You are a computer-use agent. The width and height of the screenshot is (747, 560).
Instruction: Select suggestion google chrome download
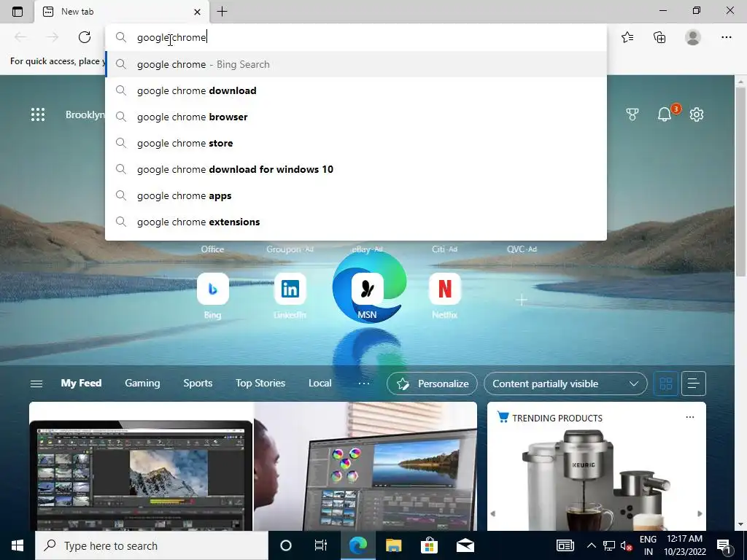pyautogui.click(x=356, y=90)
